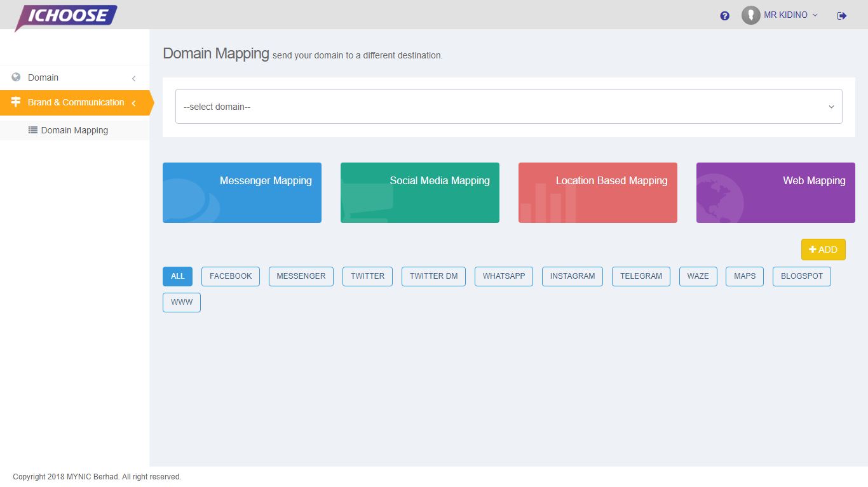Open the MR KIDINO user dropdown
This screenshot has width=868, height=487.
[790, 15]
